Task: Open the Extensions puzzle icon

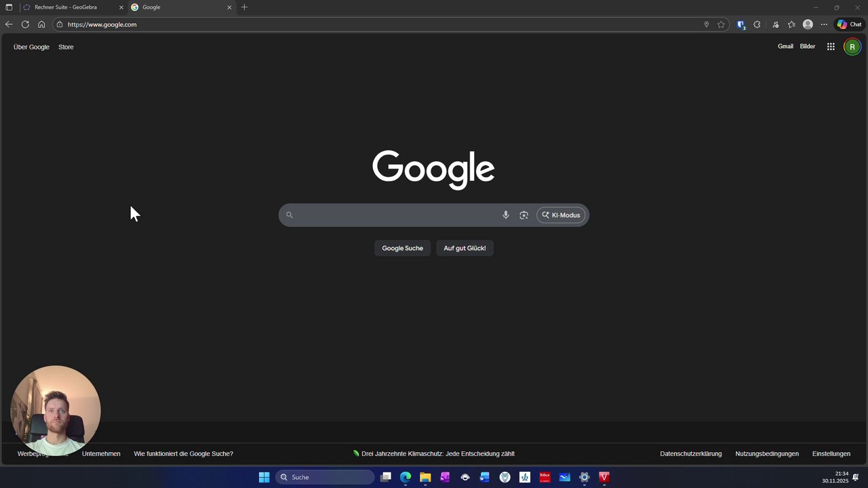Action: click(x=757, y=24)
